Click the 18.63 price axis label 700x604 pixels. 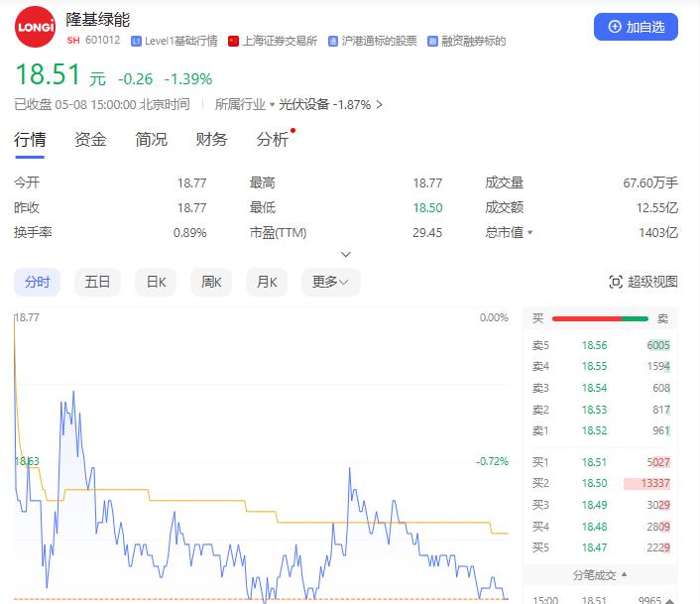27,461
